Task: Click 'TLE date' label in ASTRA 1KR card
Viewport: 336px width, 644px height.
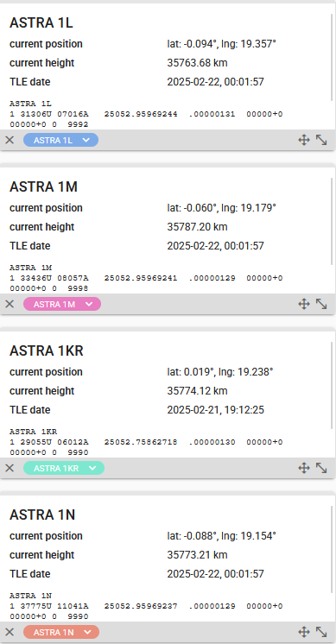Action: [x=30, y=410]
